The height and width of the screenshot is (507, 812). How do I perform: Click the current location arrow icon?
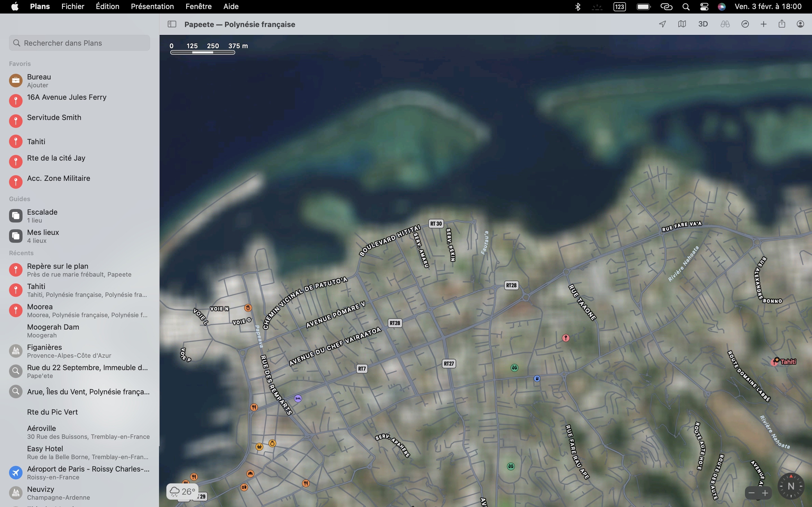(662, 24)
